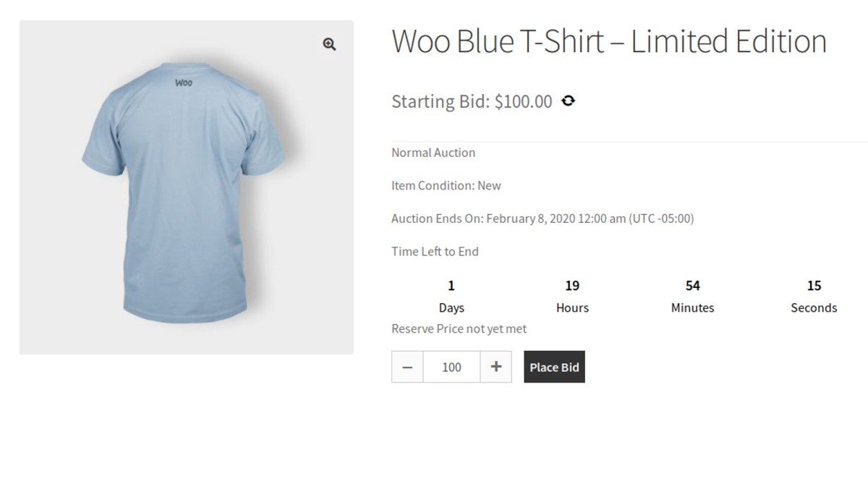
Task: Click the Woo logo on the shirt
Action: point(184,82)
